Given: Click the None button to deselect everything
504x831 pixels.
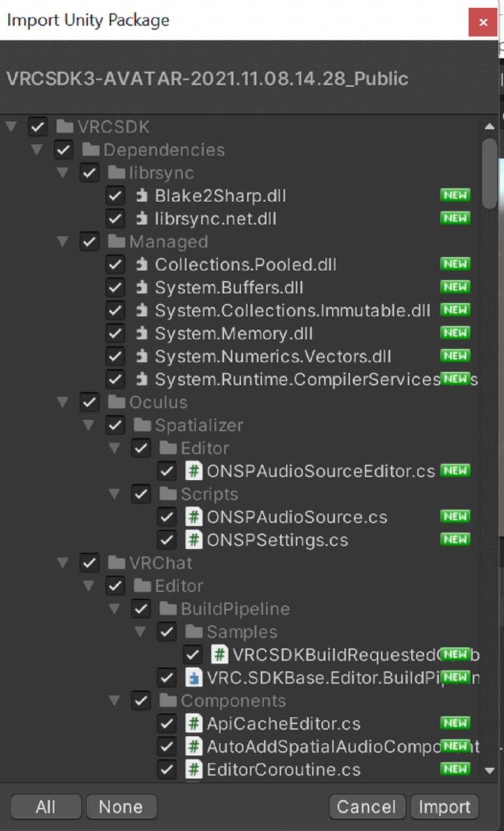Looking at the screenshot, I should [121, 807].
